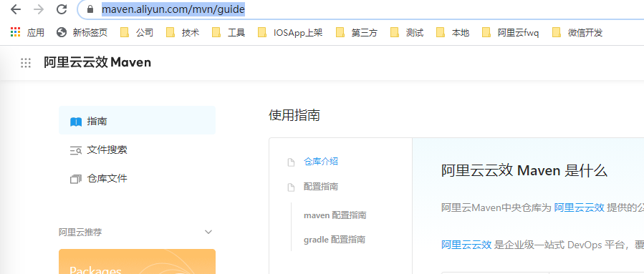Open the 工具 bookmark folder
This screenshot has width=644, height=274.
pos(229,32)
